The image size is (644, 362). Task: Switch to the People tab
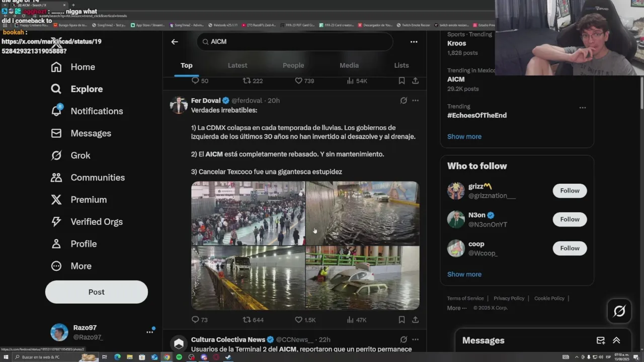[x=293, y=65]
